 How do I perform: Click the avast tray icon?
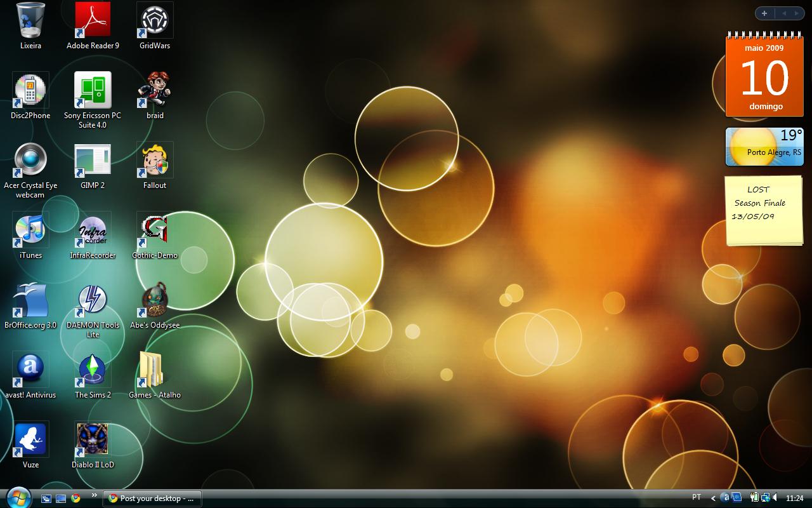pyautogui.click(x=725, y=498)
